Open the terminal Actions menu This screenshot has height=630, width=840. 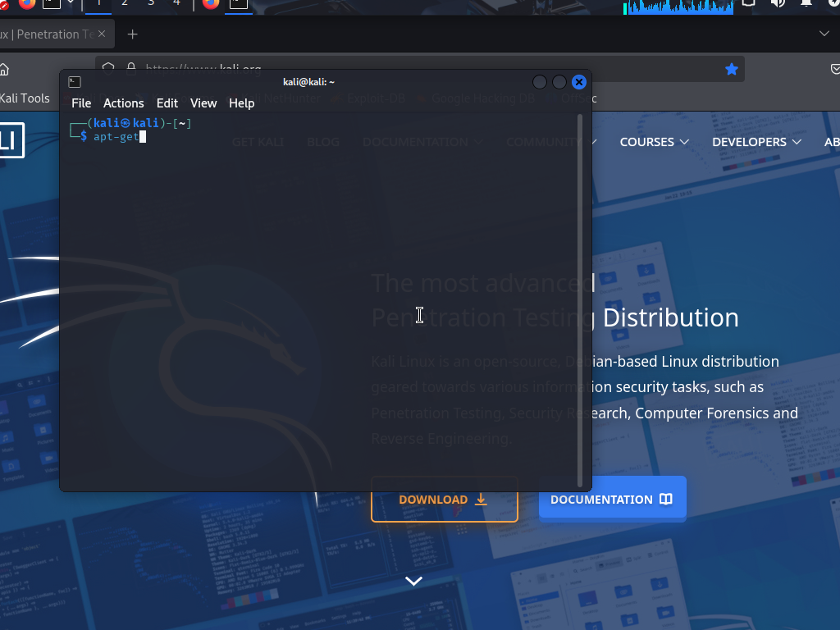[x=123, y=103]
